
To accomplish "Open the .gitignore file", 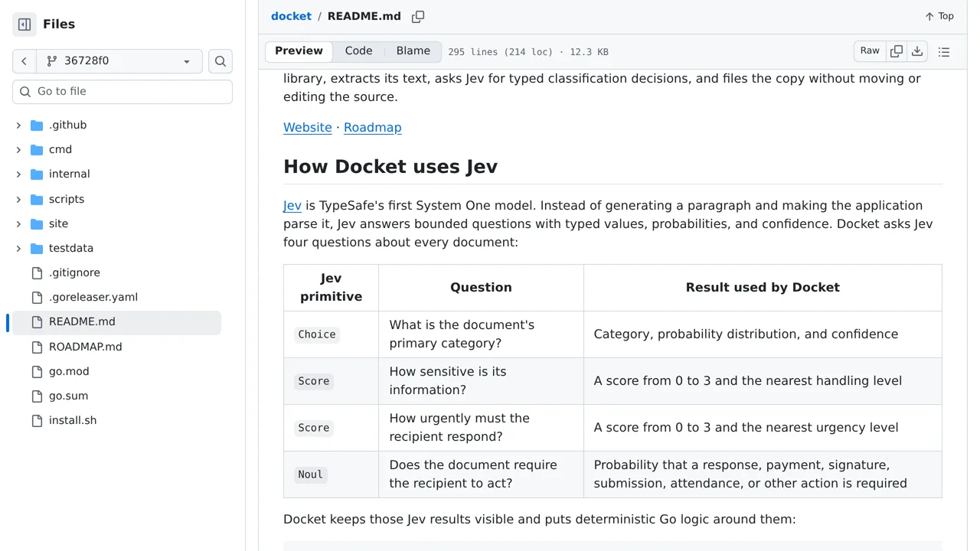I will point(74,272).
